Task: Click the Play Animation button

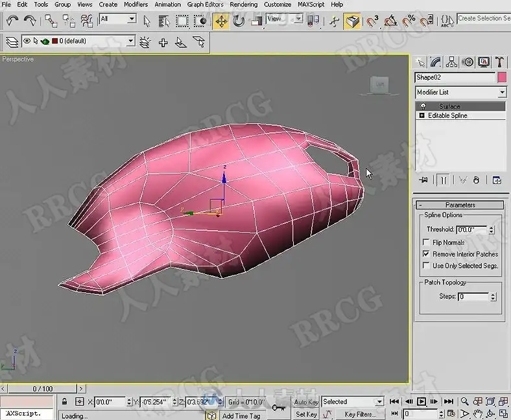Action: pos(421,401)
